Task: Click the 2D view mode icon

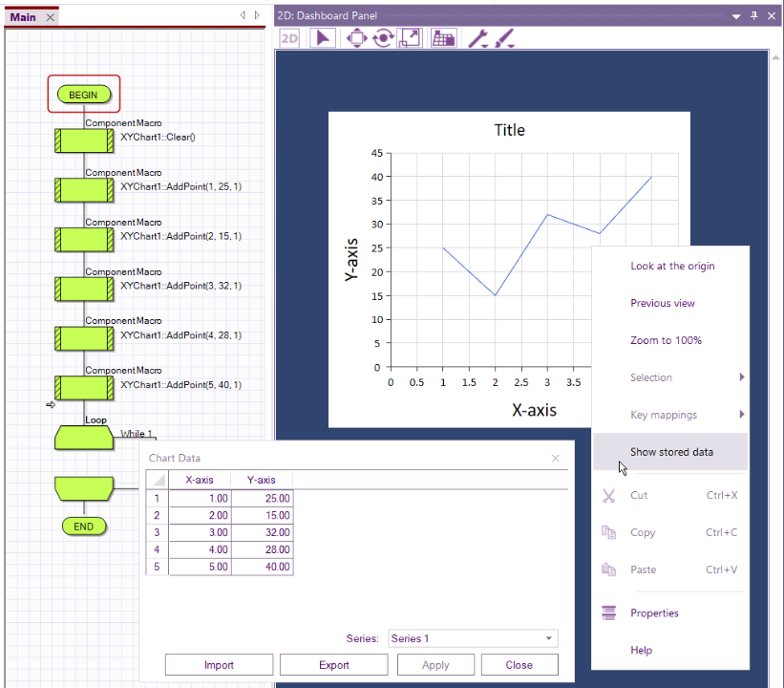Action: [289, 38]
